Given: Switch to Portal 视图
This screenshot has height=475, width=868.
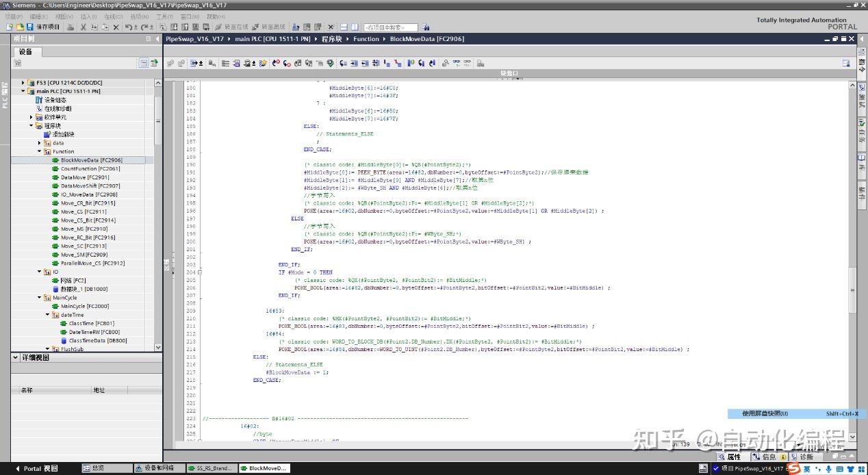Looking at the screenshot, I should (x=36, y=468).
